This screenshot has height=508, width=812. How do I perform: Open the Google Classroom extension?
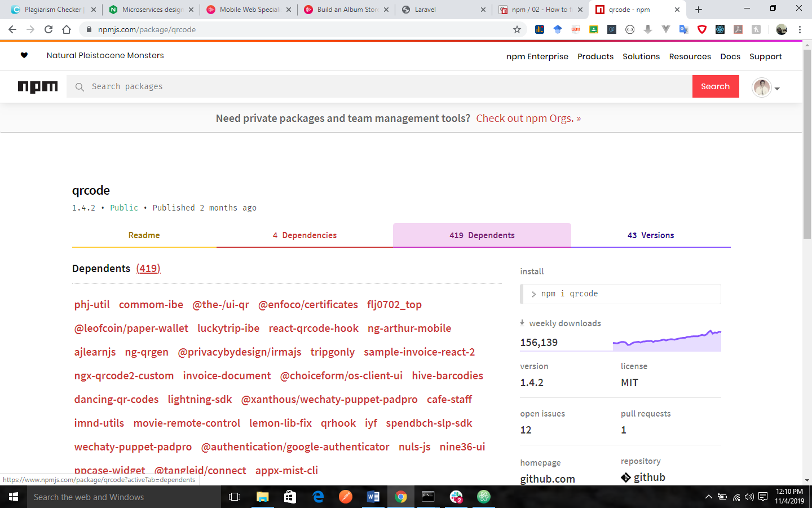point(594,29)
